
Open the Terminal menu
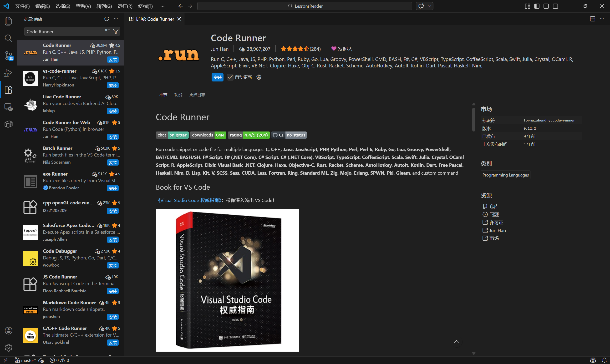pyautogui.click(x=145, y=6)
